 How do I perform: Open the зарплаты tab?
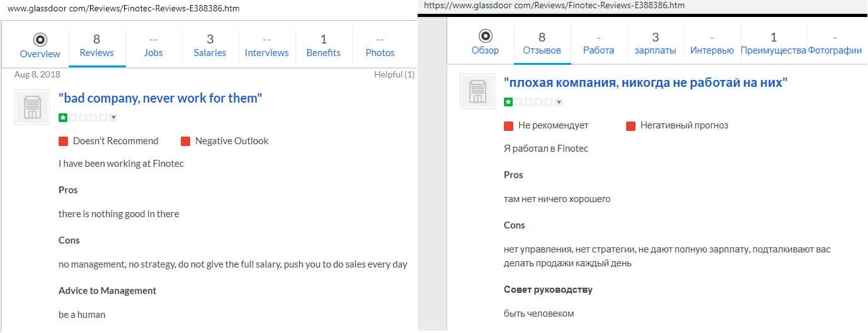coord(656,43)
